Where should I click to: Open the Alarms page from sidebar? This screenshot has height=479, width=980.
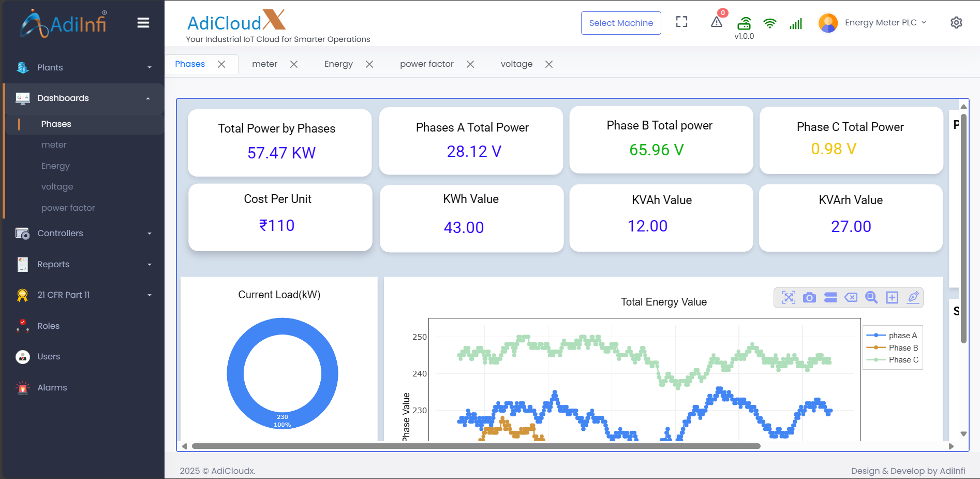tap(52, 387)
